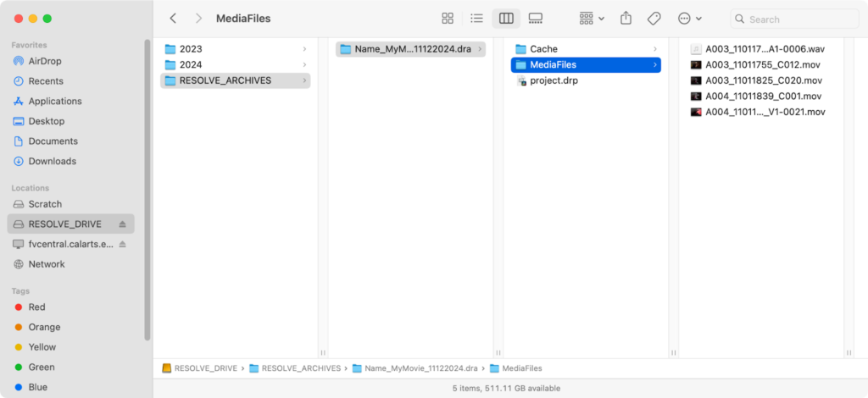The width and height of the screenshot is (868, 398).
Task: Eject the RESOLVE_DRIVE volume
Action: tap(122, 224)
